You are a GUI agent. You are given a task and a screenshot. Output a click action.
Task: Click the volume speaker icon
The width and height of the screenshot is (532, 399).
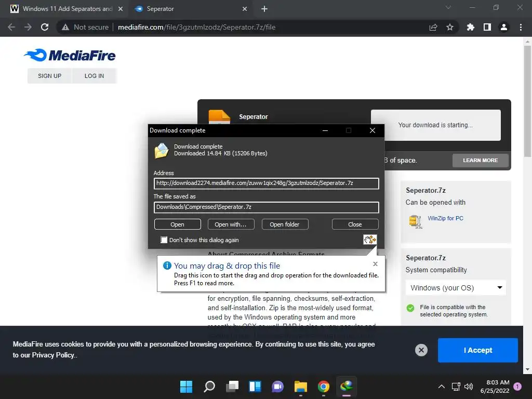click(x=469, y=387)
